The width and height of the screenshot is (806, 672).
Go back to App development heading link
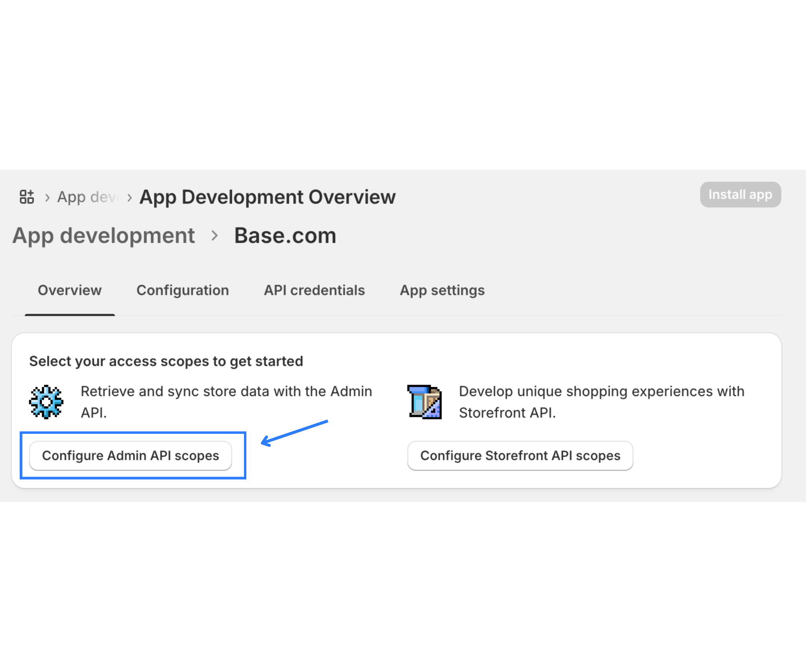104,235
